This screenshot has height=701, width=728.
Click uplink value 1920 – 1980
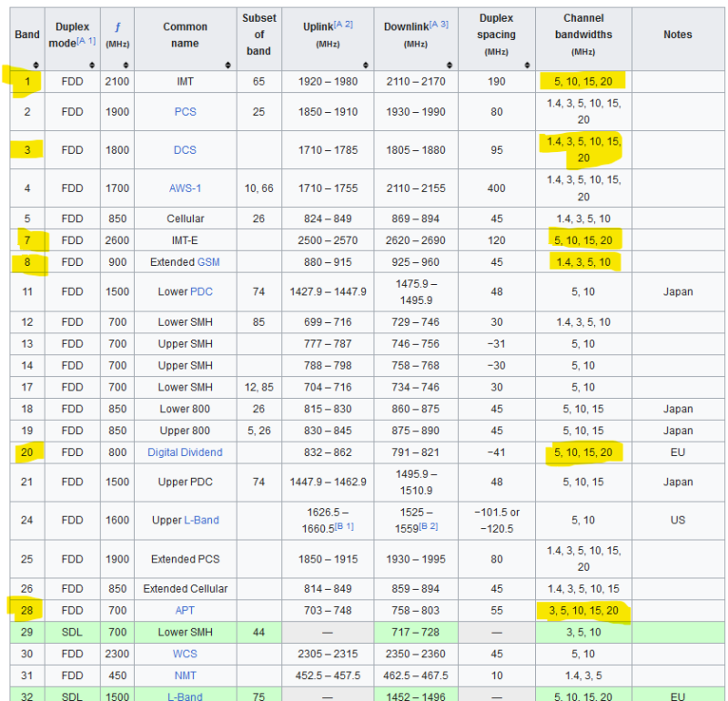pos(328,82)
